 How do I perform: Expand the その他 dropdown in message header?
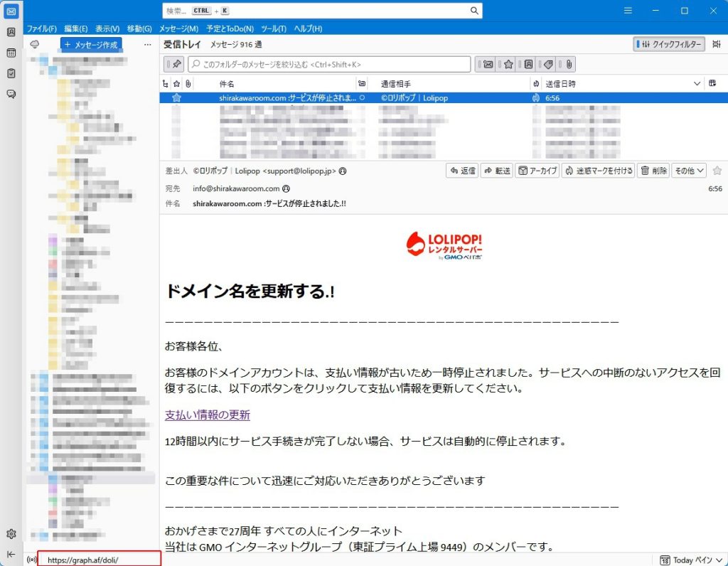[689, 171]
